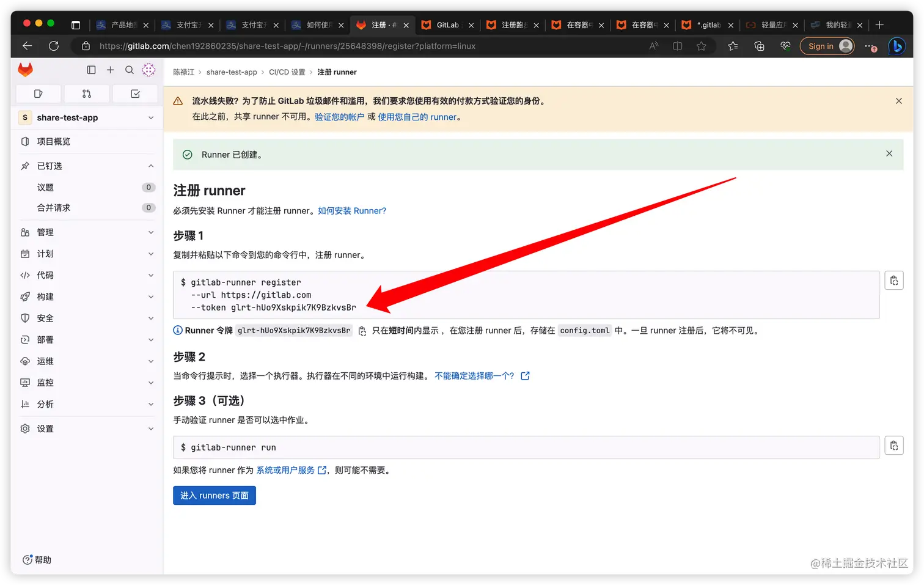924x585 pixels.
Task: Switch to the '.gitlab' browser tab
Action: point(708,25)
